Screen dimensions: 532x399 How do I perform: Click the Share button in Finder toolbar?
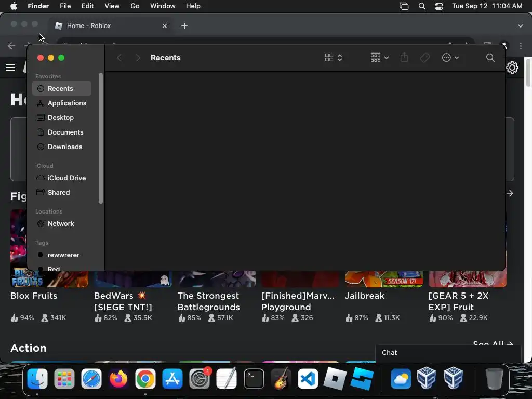[404, 57]
